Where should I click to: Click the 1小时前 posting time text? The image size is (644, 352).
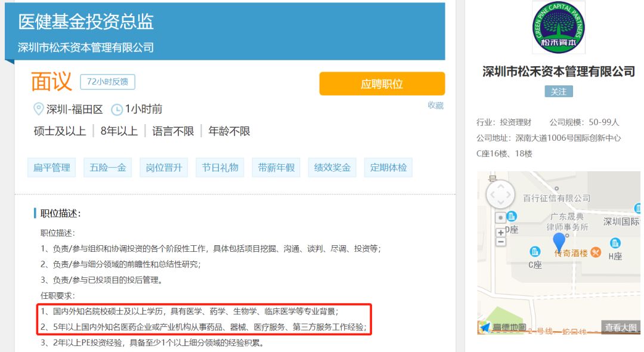coord(144,109)
